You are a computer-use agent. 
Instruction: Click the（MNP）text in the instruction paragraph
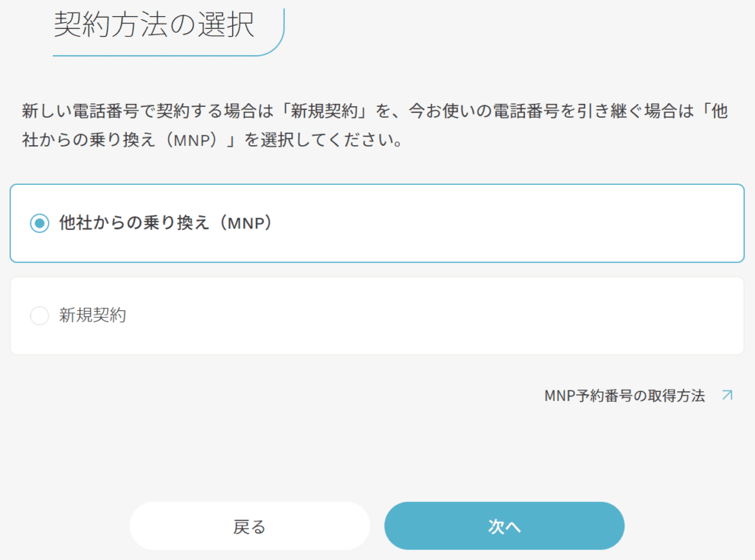click(x=192, y=140)
